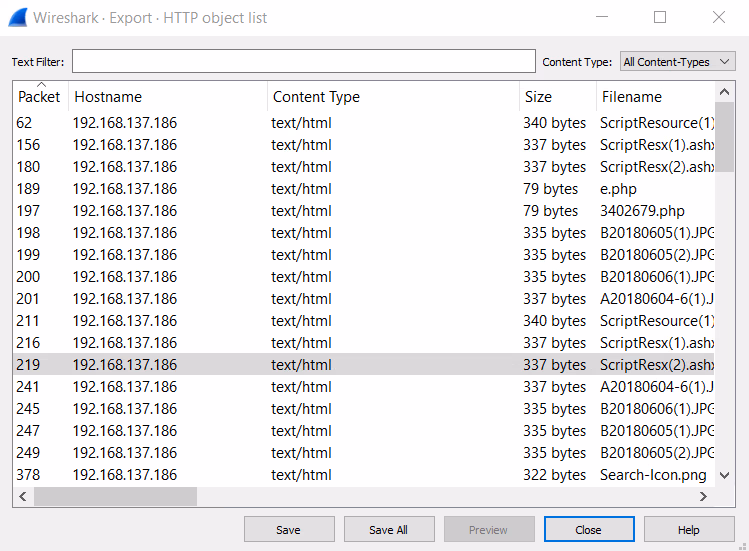749x551 pixels.
Task: Select the packet 156 row
Action: point(364,145)
